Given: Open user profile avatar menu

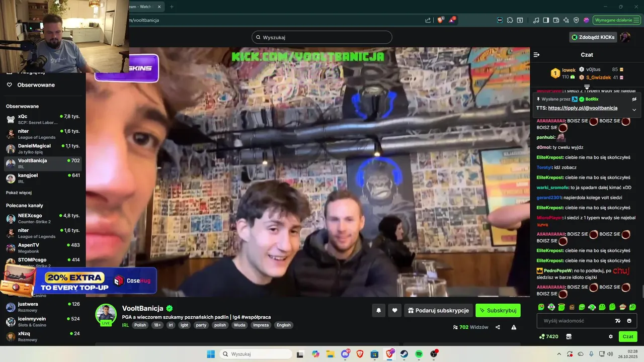Looking at the screenshot, I should click(x=625, y=37).
